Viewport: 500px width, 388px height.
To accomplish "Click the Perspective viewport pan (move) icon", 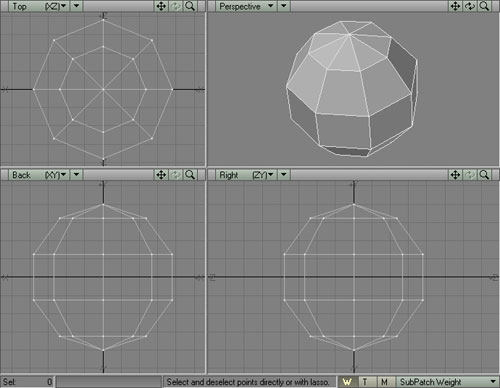I will click(456, 6).
